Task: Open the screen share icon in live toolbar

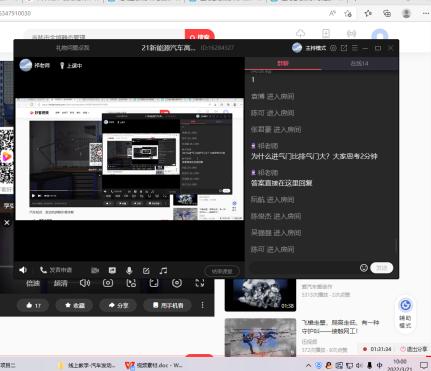Action: coord(112,270)
